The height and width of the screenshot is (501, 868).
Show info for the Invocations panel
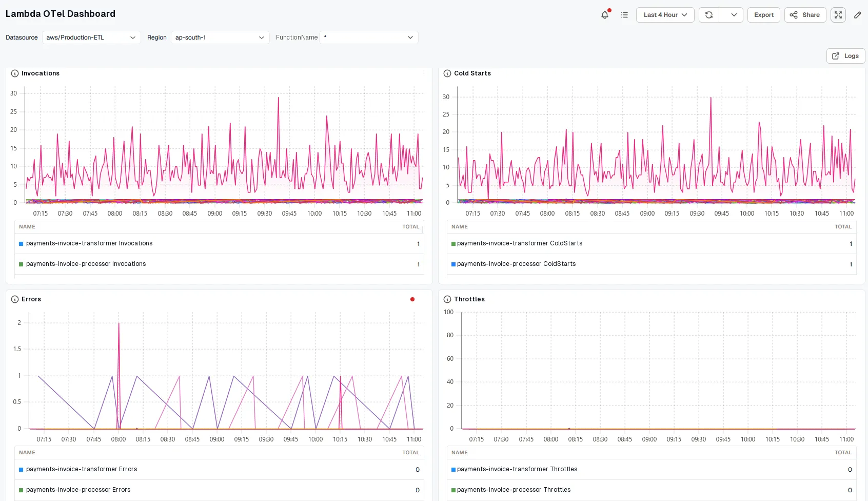coord(15,73)
